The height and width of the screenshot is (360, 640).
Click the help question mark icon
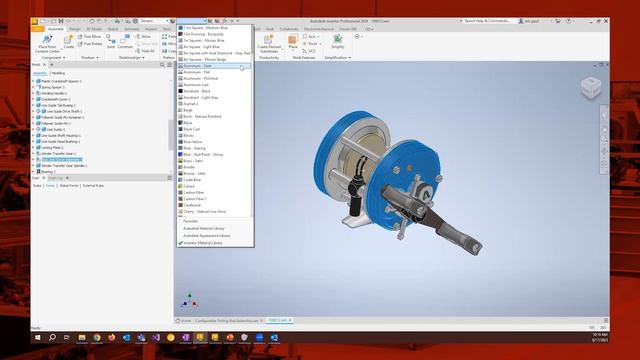(x=569, y=21)
